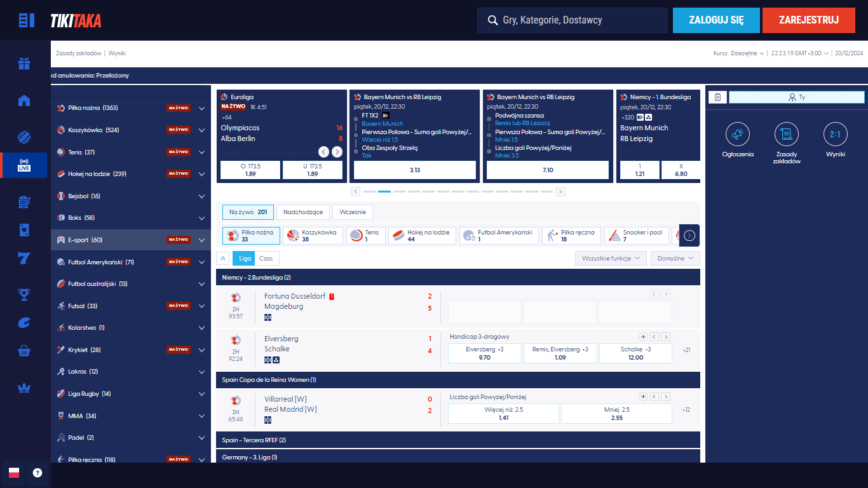Move featured carousel back with left pager arrow

tap(355, 191)
